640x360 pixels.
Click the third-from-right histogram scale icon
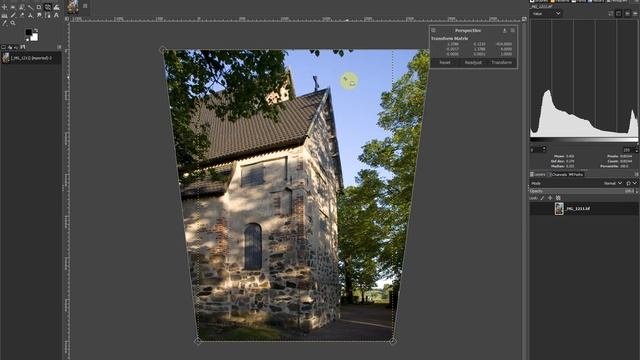(619, 13)
